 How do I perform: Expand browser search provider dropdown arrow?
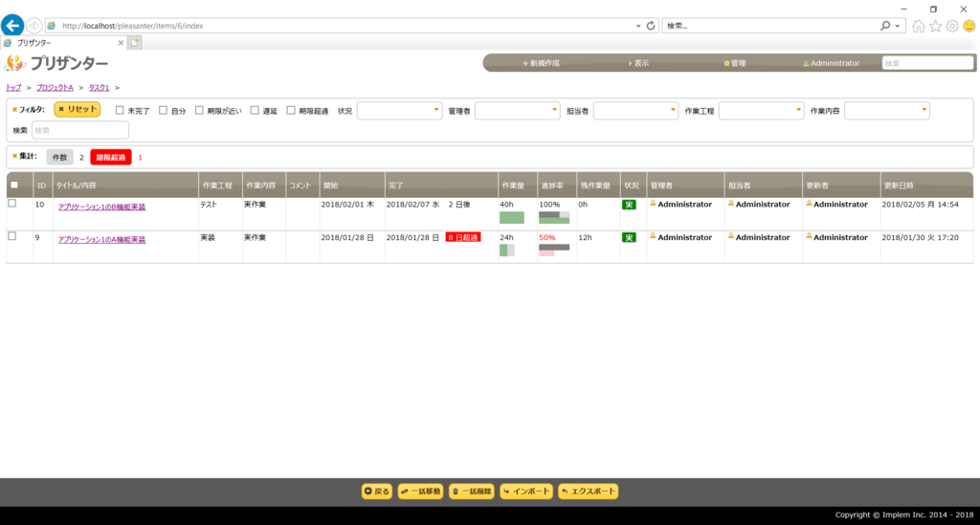pos(898,26)
